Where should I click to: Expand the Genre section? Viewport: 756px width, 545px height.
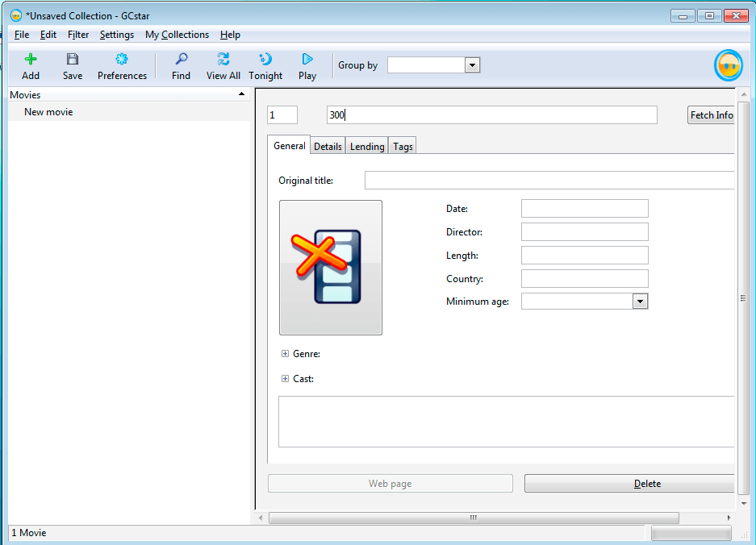coord(284,353)
